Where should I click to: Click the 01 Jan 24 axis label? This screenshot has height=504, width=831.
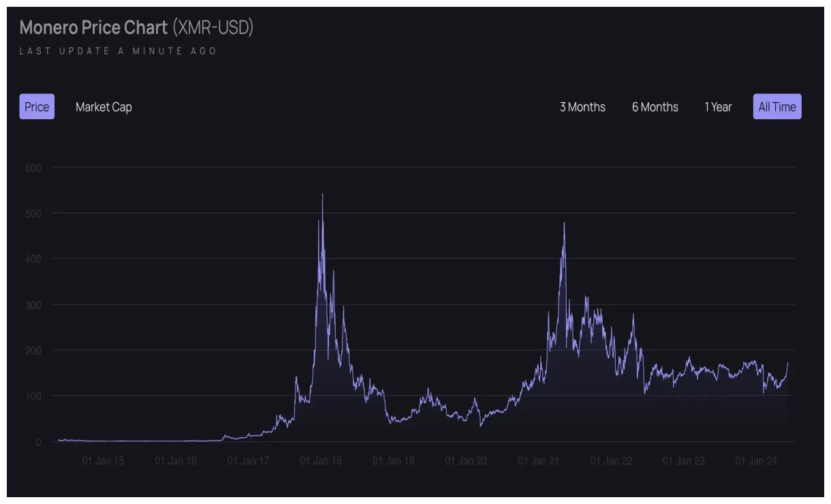pyautogui.click(x=757, y=460)
